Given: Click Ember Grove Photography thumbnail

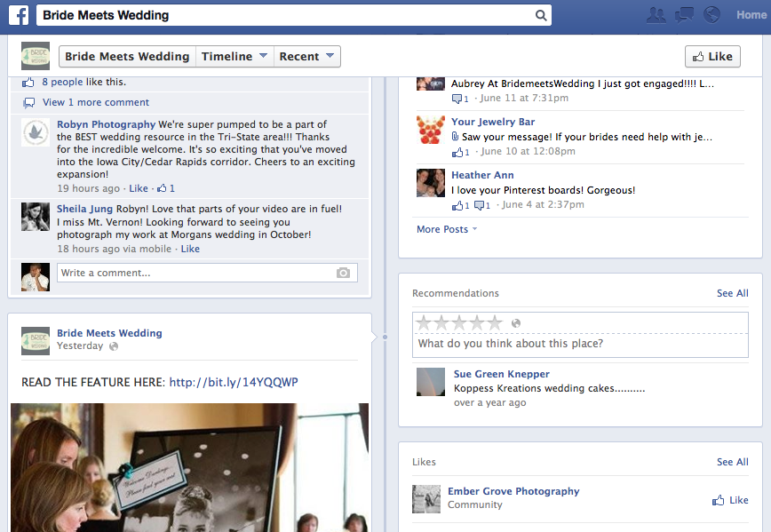Looking at the screenshot, I should click(426, 499).
